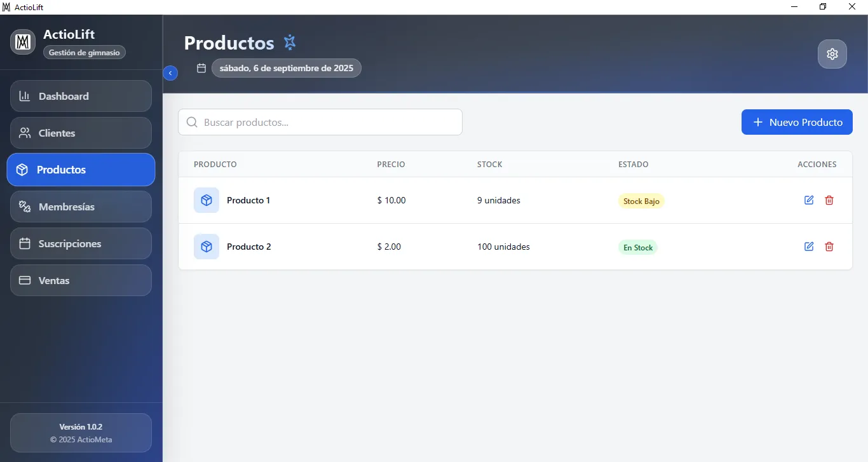Click the ActioLift logo emblem

(22, 42)
